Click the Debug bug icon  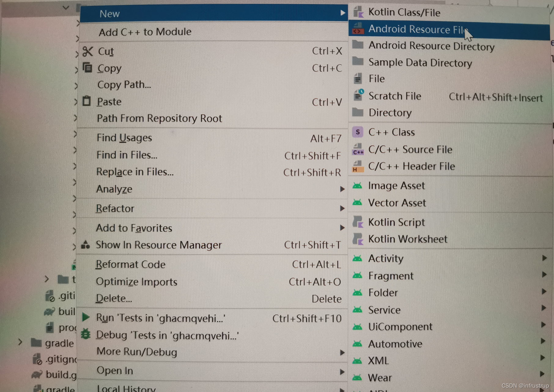(86, 334)
